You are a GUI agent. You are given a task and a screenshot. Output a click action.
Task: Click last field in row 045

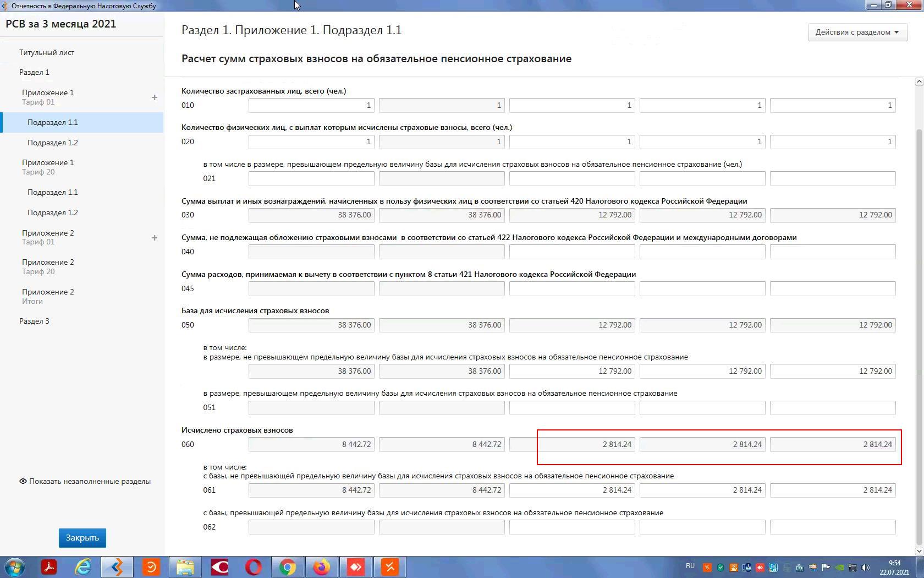pyautogui.click(x=833, y=288)
